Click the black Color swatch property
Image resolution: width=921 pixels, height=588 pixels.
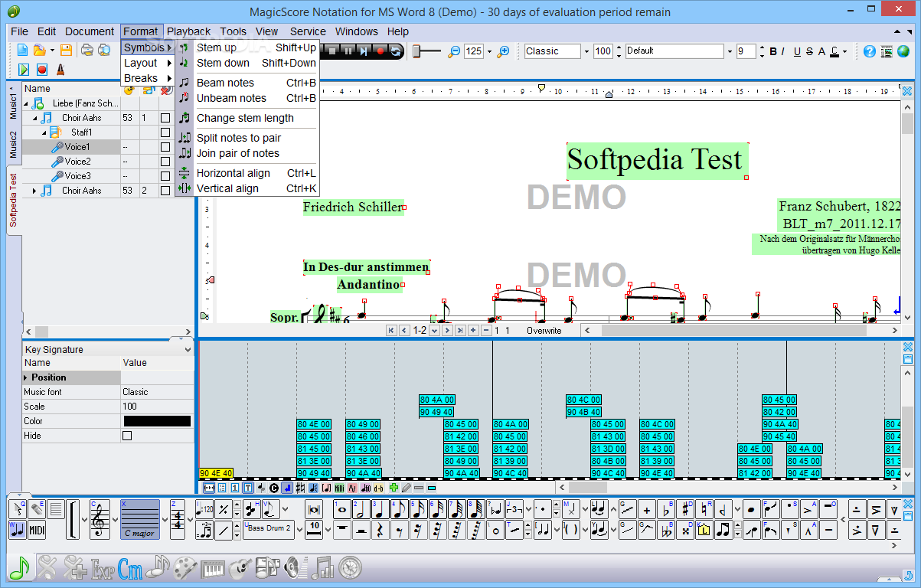point(157,421)
